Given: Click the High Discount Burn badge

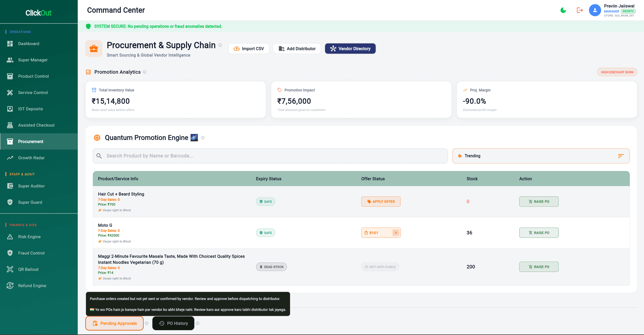Looking at the screenshot, I should click(617, 72).
